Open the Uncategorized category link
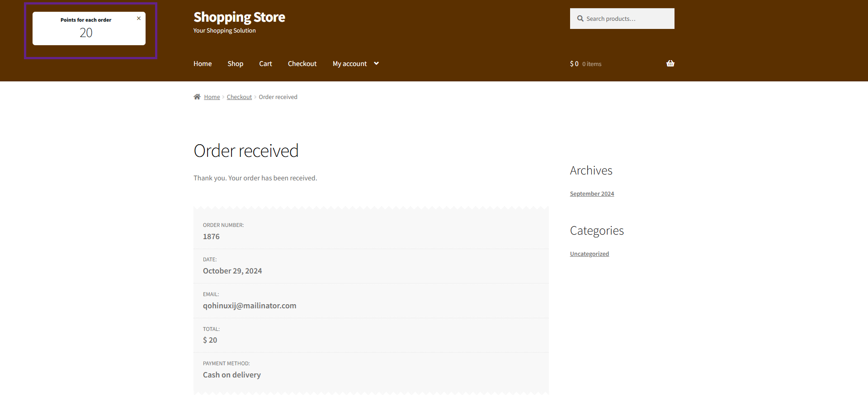This screenshot has width=868, height=415. (589, 254)
